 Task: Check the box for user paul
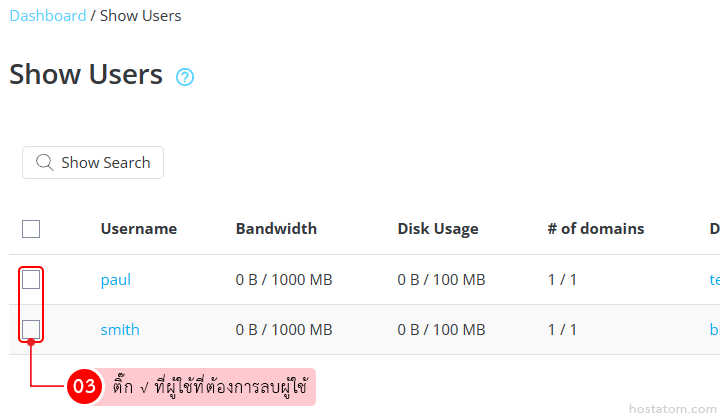31,280
